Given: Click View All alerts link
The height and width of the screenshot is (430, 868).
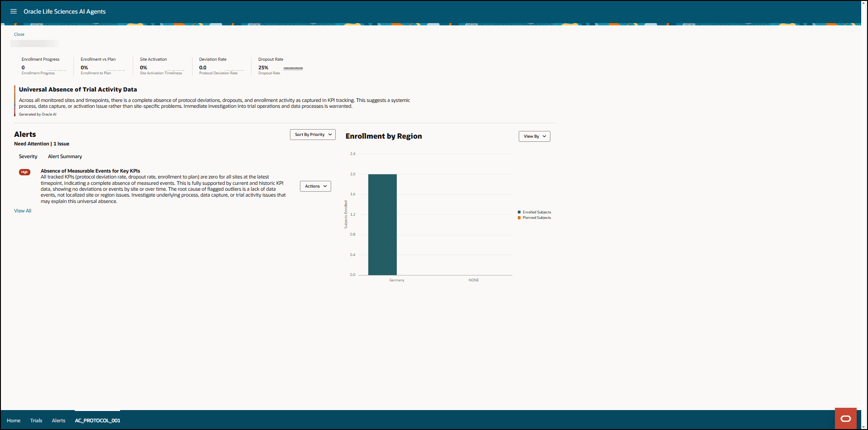Looking at the screenshot, I should [x=23, y=211].
